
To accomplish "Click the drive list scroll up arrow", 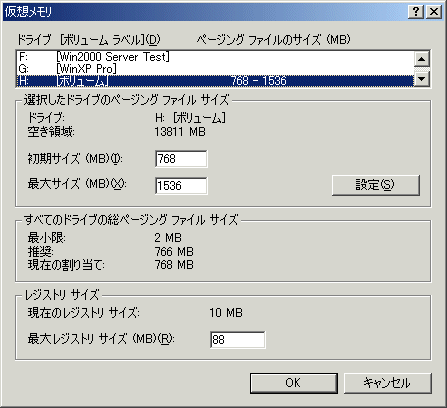I will (x=422, y=59).
